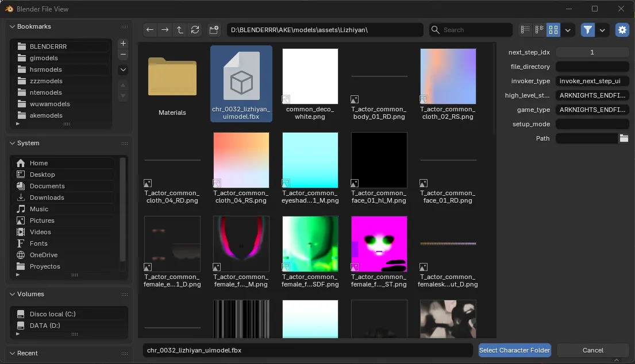Remove selected bookmark with minus
635x364 pixels.
(123, 55)
